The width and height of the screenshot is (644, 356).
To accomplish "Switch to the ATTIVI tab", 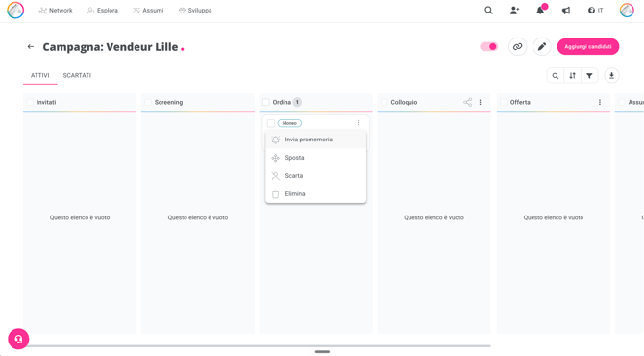I will [x=39, y=76].
